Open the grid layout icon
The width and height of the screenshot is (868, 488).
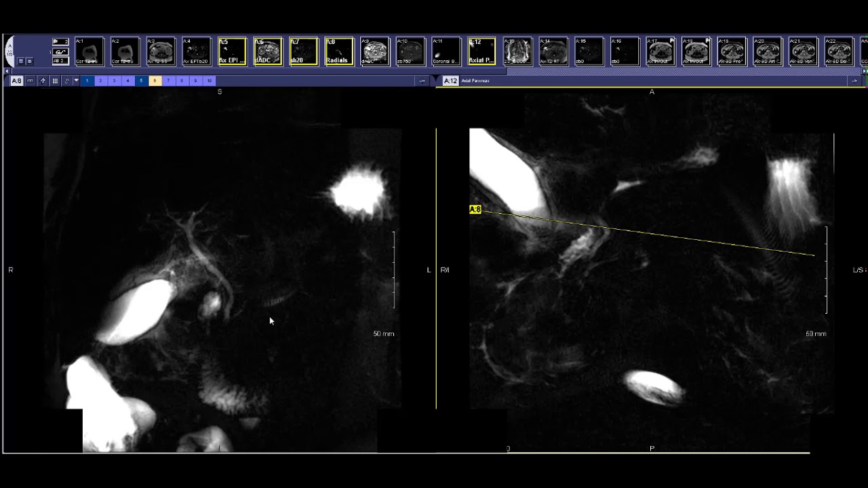click(x=55, y=81)
